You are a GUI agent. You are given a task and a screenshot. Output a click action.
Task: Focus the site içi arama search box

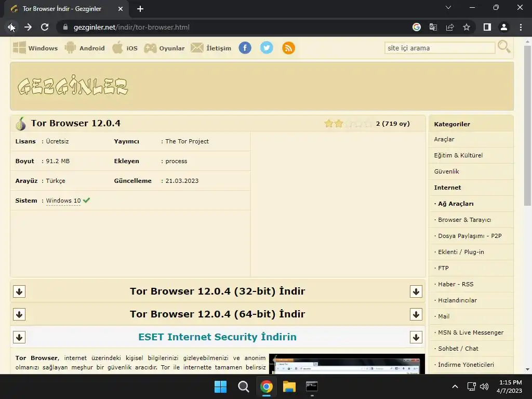(440, 48)
